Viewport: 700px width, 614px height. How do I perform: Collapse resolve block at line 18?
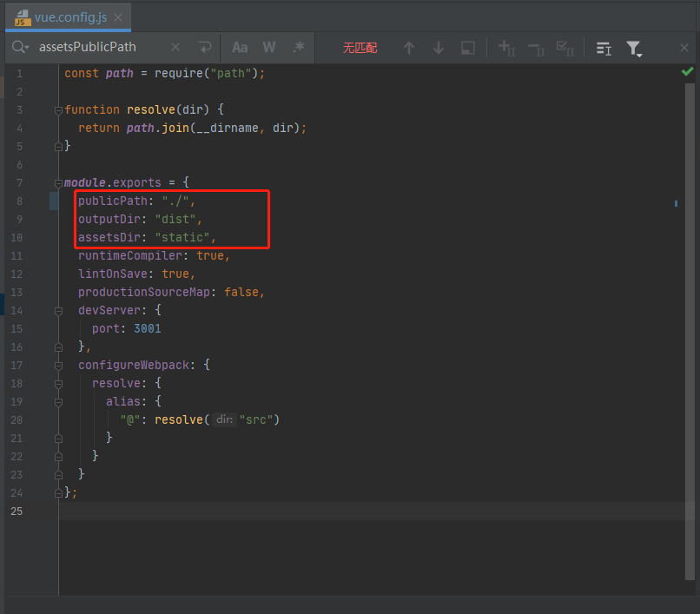coord(58,384)
